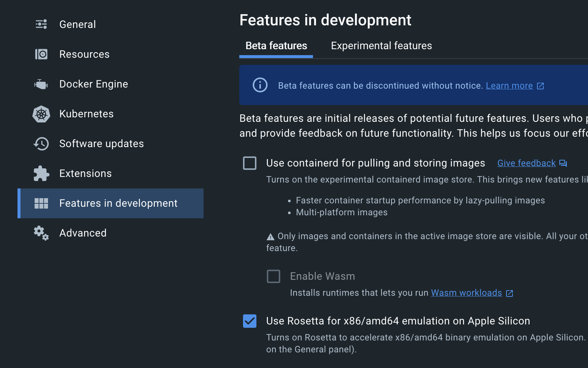The image size is (588, 368).
Task: Click the Extensions puzzle piece icon
Action: pos(41,174)
